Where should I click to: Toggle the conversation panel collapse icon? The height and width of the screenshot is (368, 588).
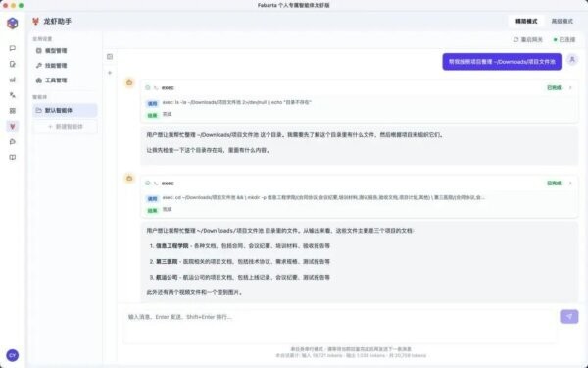click(110, 57)
